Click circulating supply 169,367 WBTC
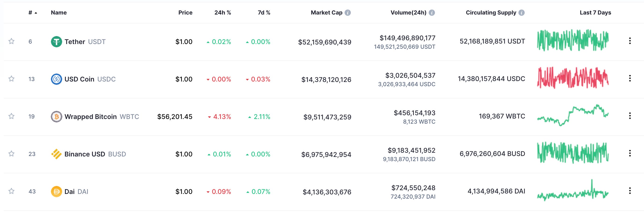The width and height of the screenshot is (644, 215). (502, 116)
